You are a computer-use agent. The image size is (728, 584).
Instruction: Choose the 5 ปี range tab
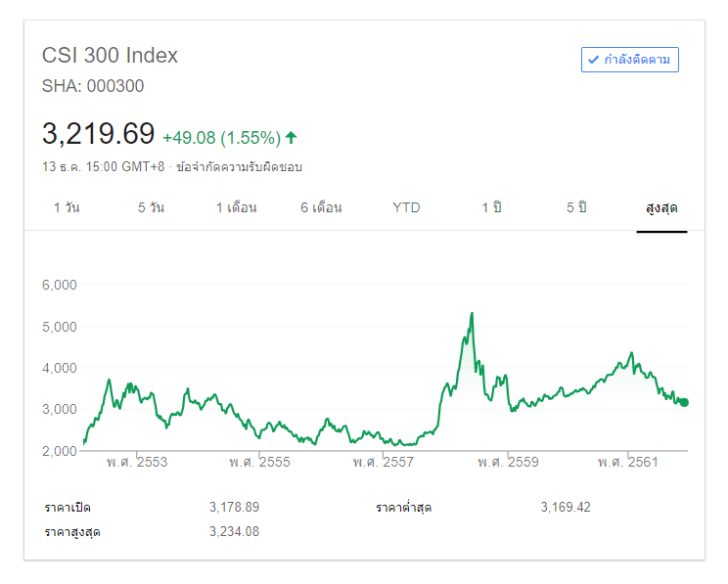coord(575,208)
